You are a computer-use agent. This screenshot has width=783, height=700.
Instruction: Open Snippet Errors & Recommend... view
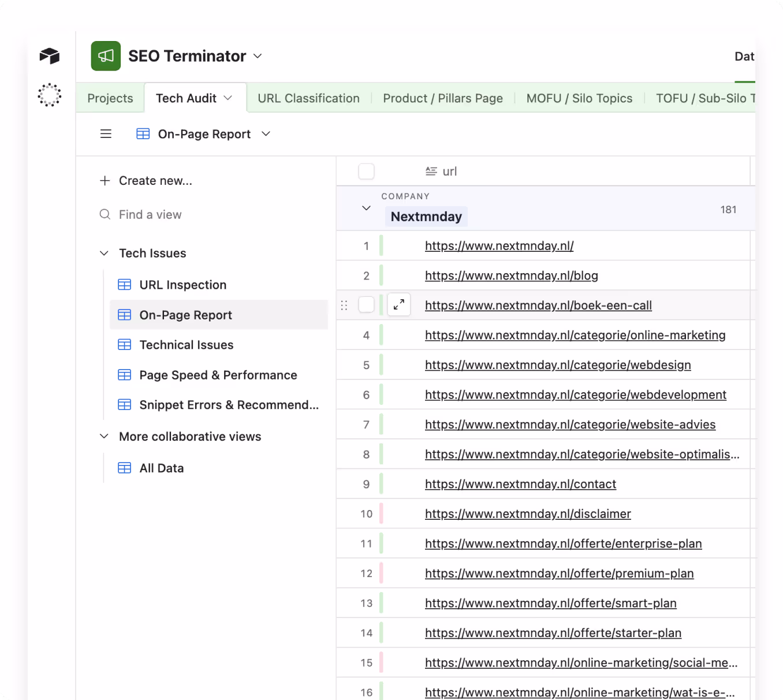pyautogui.click(x=219, y=405)
